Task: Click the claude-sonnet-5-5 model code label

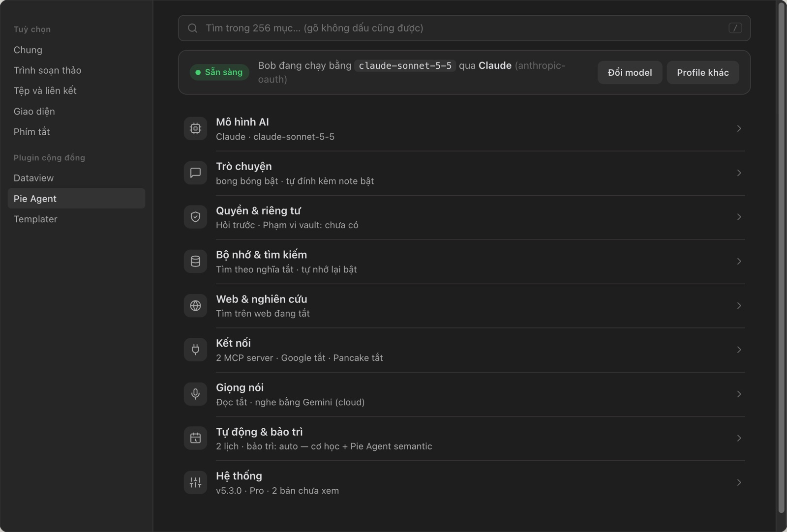Action: 405,65
